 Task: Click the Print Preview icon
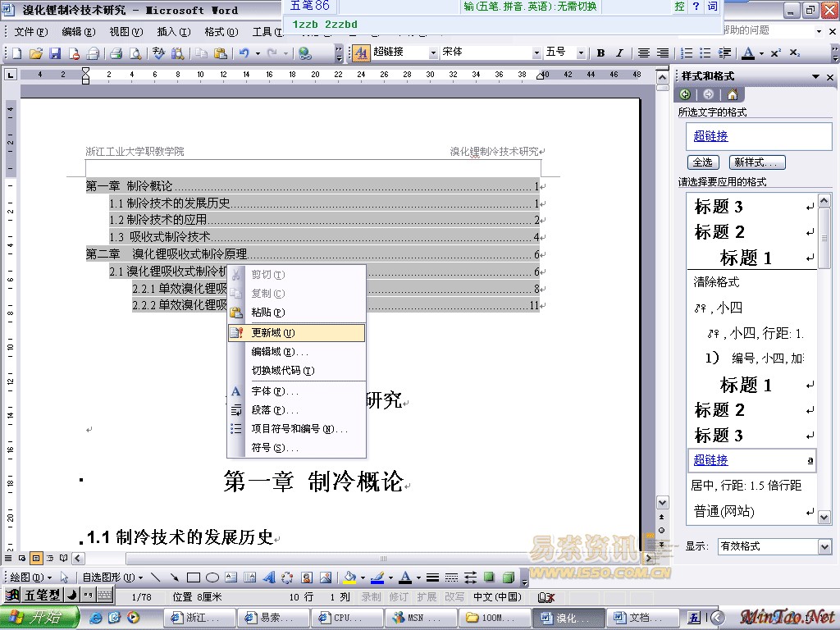[x=135, y=53]
